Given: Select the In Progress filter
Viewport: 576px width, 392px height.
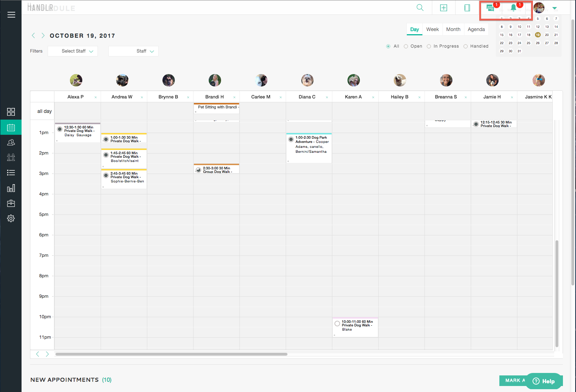Looking at the screenshot, I should [428, 46].
